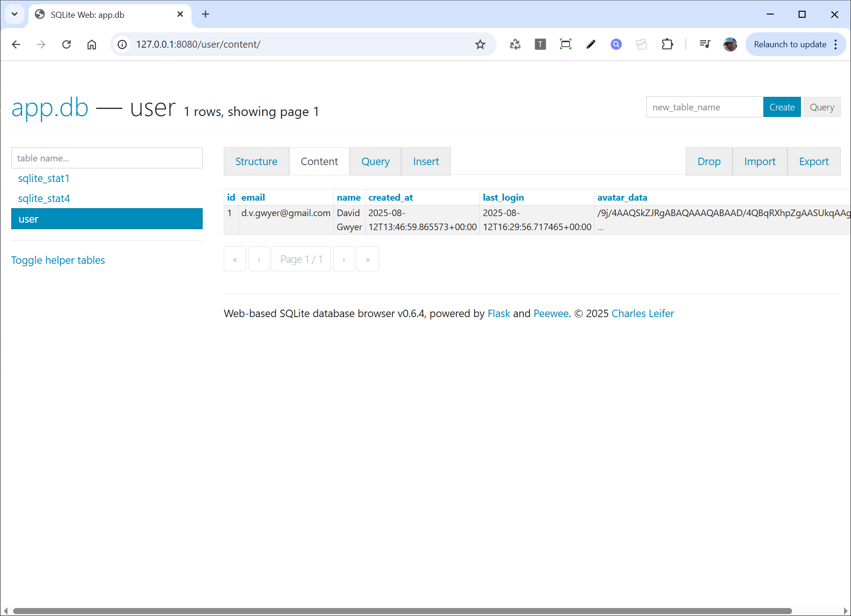851x616 pixels.
Task: Open the browser extensions puzzle icon
Action: [x=667, y=44]
